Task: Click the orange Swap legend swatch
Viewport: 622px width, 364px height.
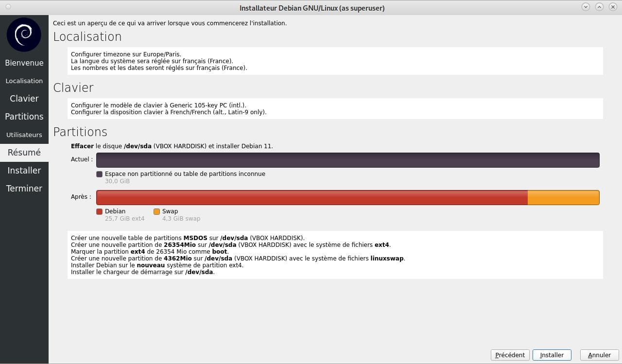Action: (x=156, y=211)
